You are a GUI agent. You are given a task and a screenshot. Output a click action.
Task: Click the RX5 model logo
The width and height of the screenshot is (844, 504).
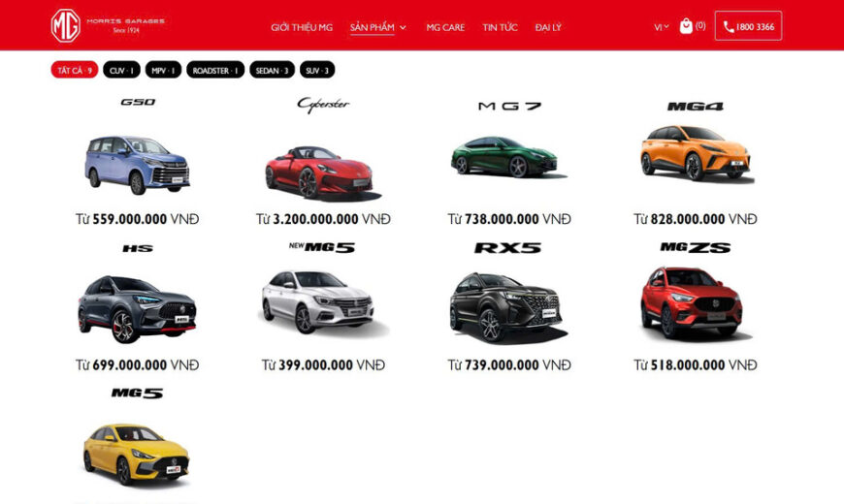click(x=509, y=248)
